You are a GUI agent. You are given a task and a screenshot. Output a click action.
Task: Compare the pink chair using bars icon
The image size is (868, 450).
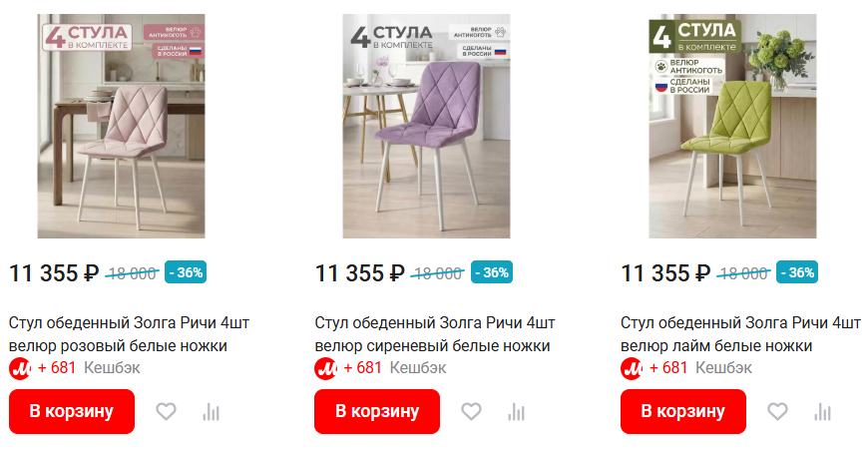click(211, 412)
